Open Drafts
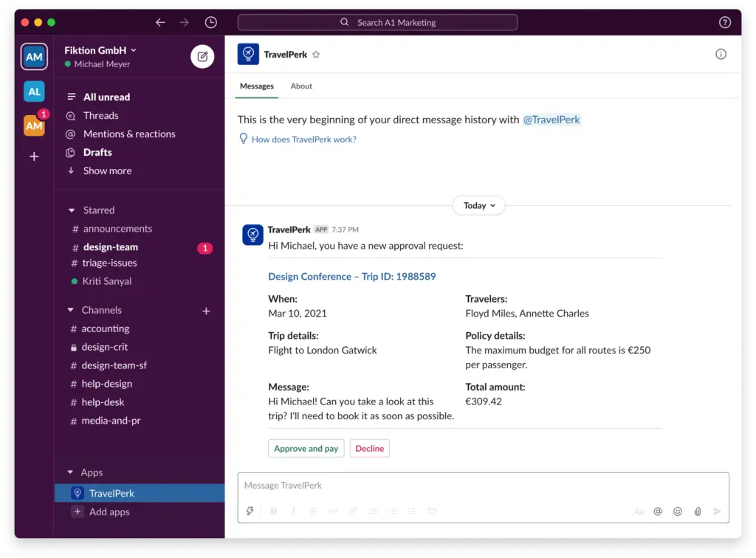 pyautogui.click(x=97, y=152)
